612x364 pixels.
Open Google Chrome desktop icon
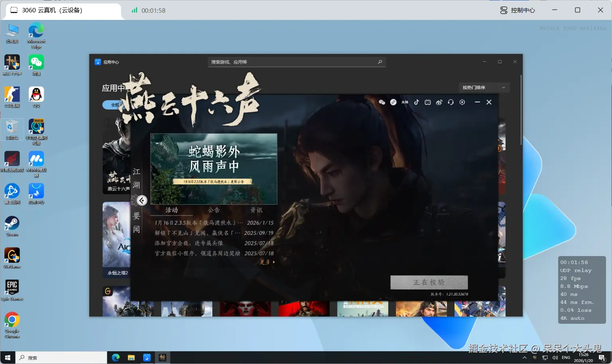pyautogui.click(x=12, y=325)
